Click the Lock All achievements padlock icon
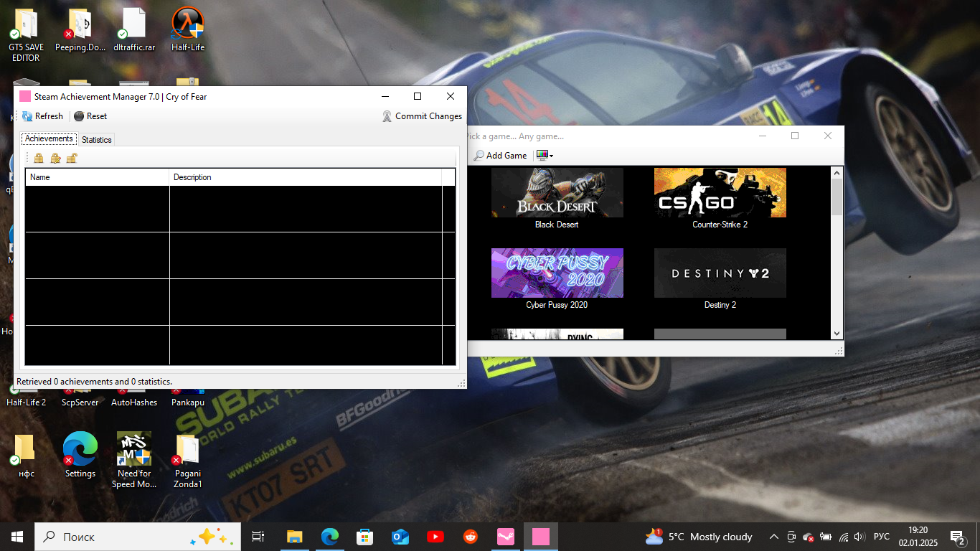This screenshot has width=980, height=551. pyautogui.click(x=39, y=158)
